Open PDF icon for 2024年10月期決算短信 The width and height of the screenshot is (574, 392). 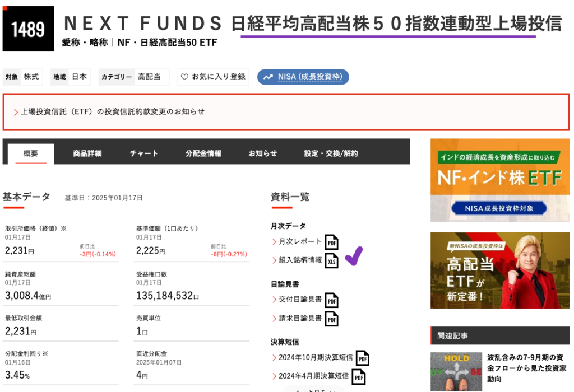363,358
